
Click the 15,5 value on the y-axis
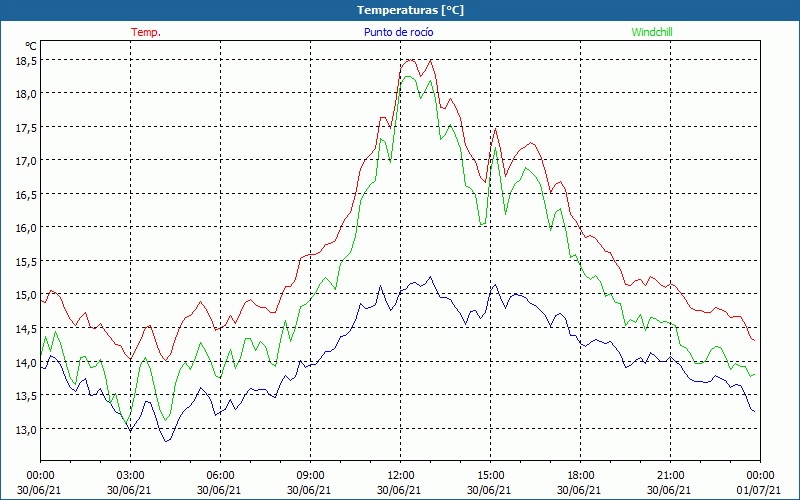tap(26, 261)
